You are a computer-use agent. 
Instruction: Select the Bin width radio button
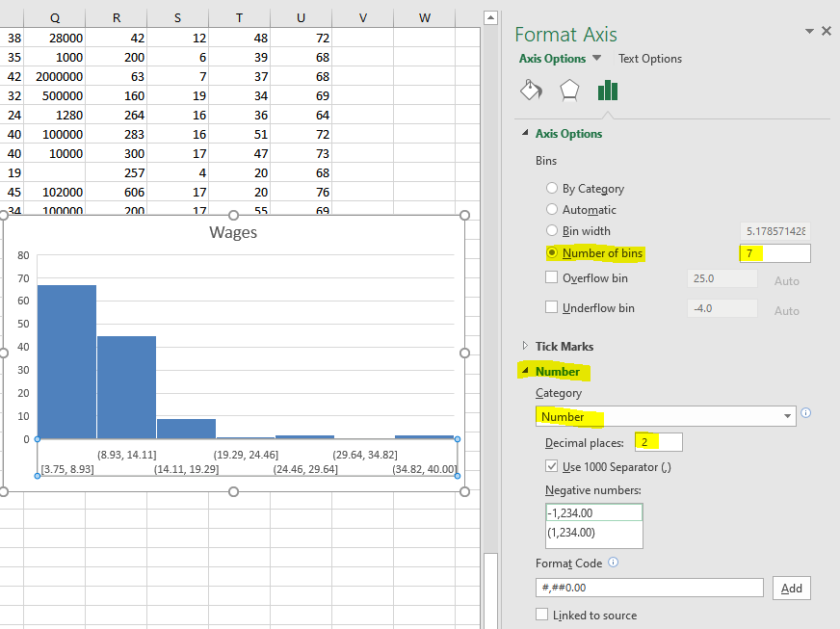[x=552, y=231]
